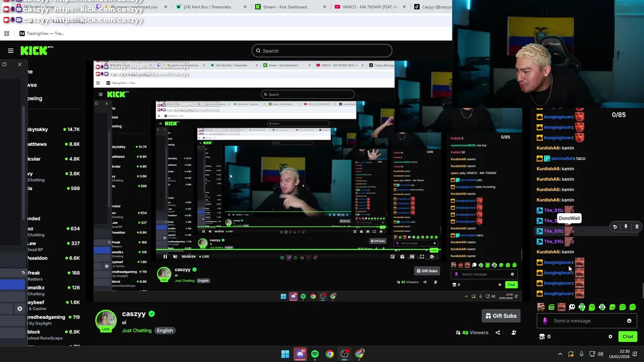Insert the first face emote in chat bar
Screen dimensions: 644x362
point(541,307)
